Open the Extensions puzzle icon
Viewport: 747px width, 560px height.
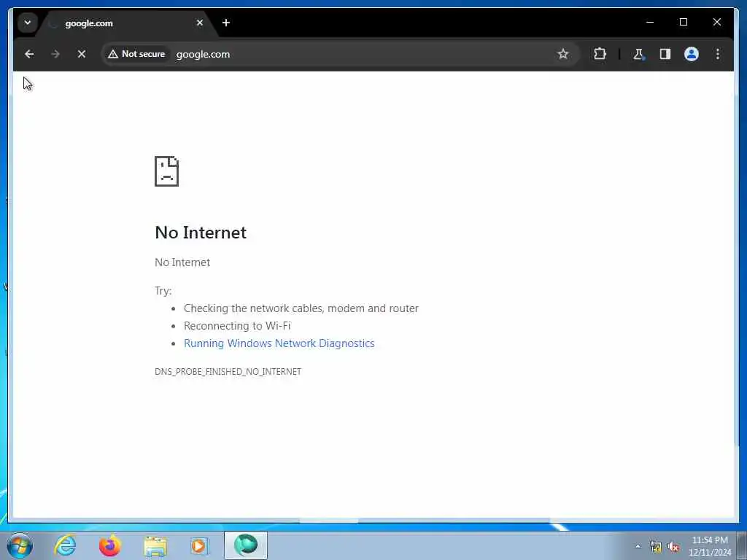[x=600, y=54]
